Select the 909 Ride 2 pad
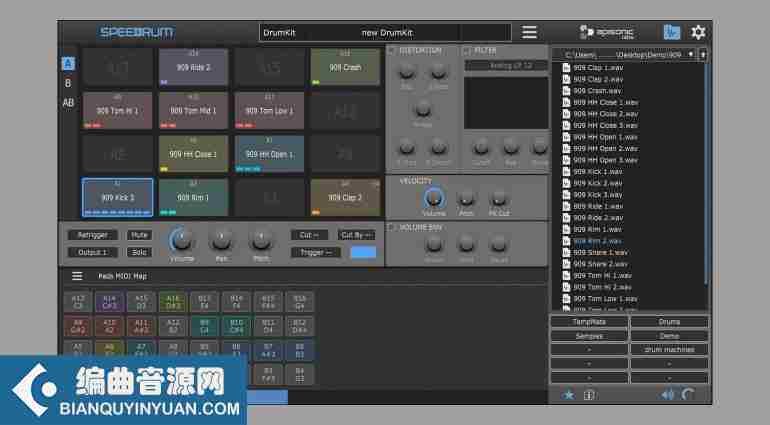 click(193, 67)
